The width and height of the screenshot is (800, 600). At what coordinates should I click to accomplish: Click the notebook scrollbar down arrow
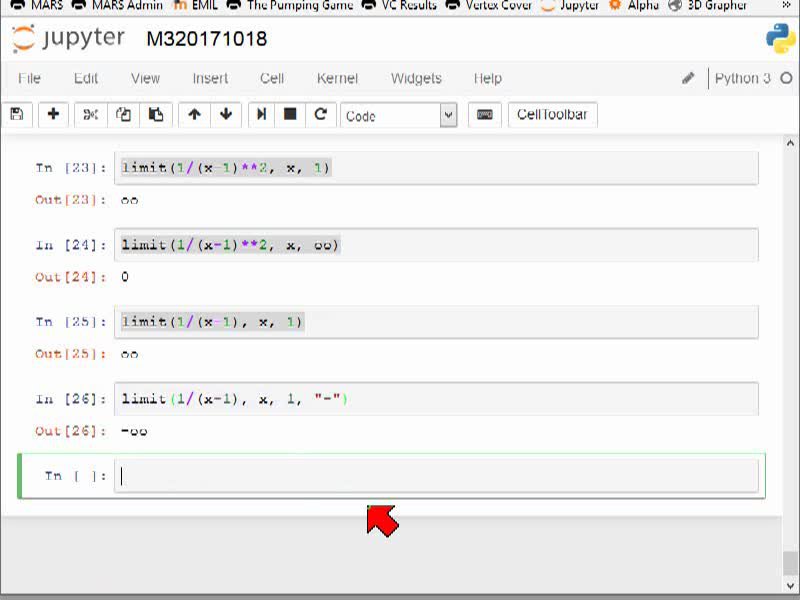pyautogui.click(x=790, y=586)
